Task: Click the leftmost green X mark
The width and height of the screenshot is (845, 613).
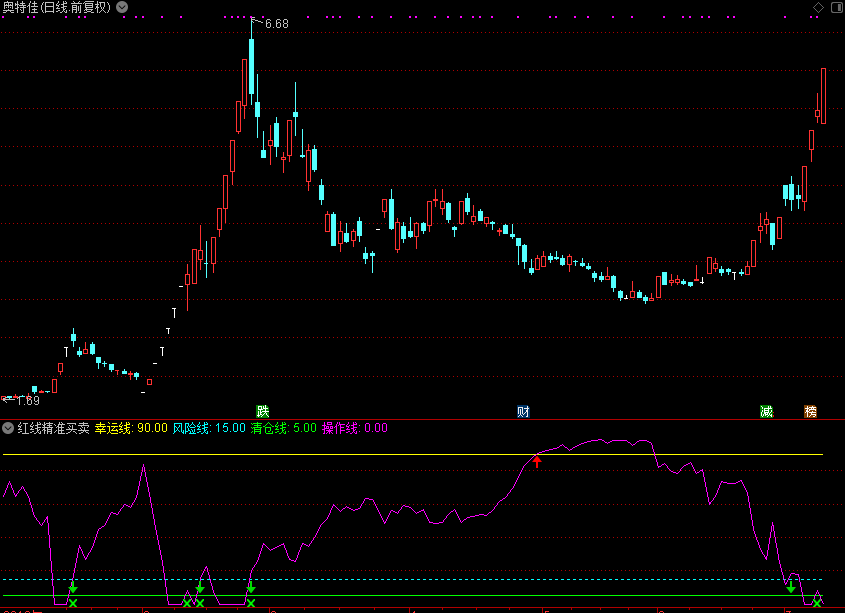Action: coord(72,603)
